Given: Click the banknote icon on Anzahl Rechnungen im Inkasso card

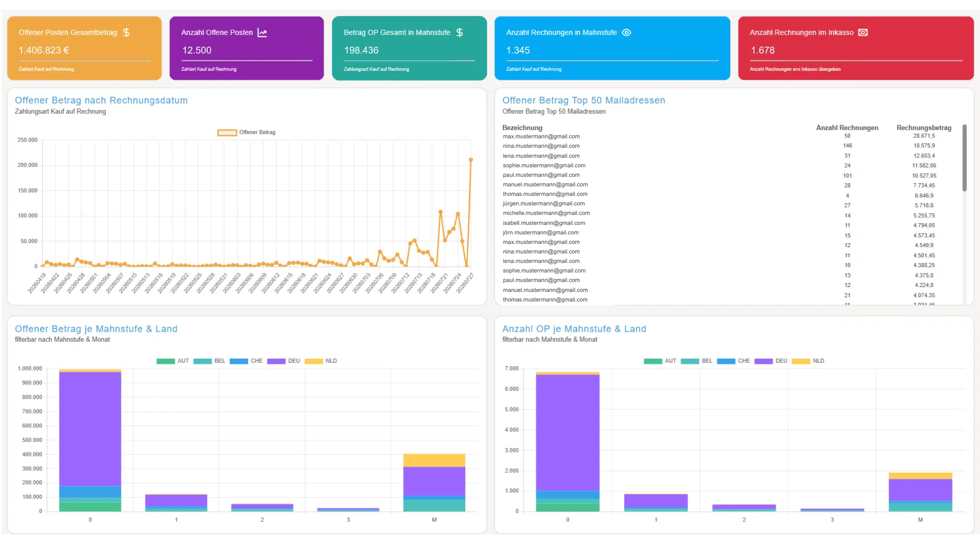Looking at the screenshot, I should (863, 32).
